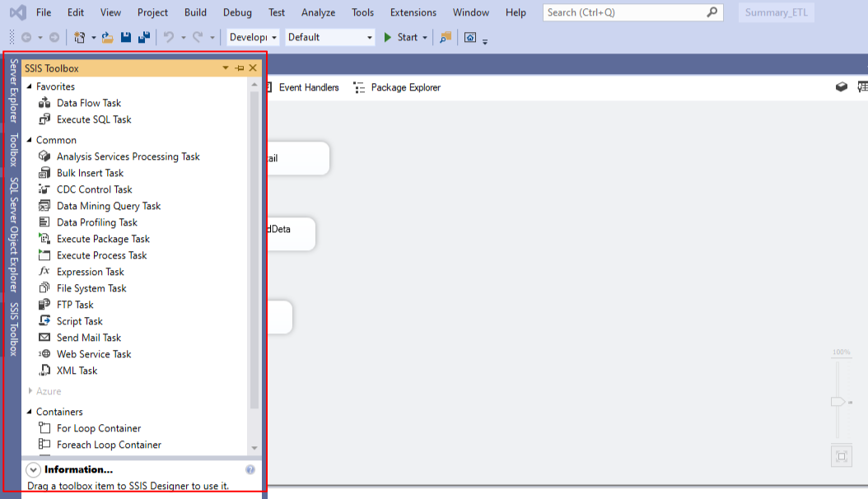The image size is (868, 499).
Task: Open the Server Explorer side tab
Action: click(x=14, y=91)
